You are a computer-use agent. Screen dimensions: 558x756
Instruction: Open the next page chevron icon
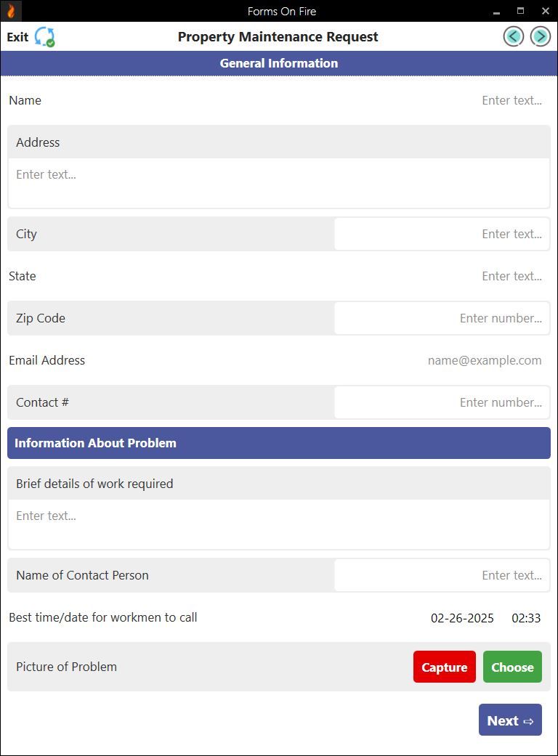540,36
